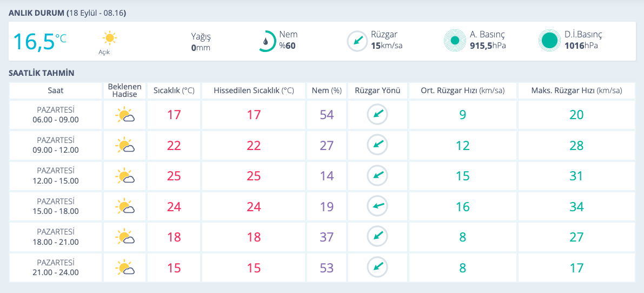Image resolution: width=644 pixels, height=293 pixels.
Task: Click the 'Maks. Rüzgar Hızı' column header
Action: point(576,90)
